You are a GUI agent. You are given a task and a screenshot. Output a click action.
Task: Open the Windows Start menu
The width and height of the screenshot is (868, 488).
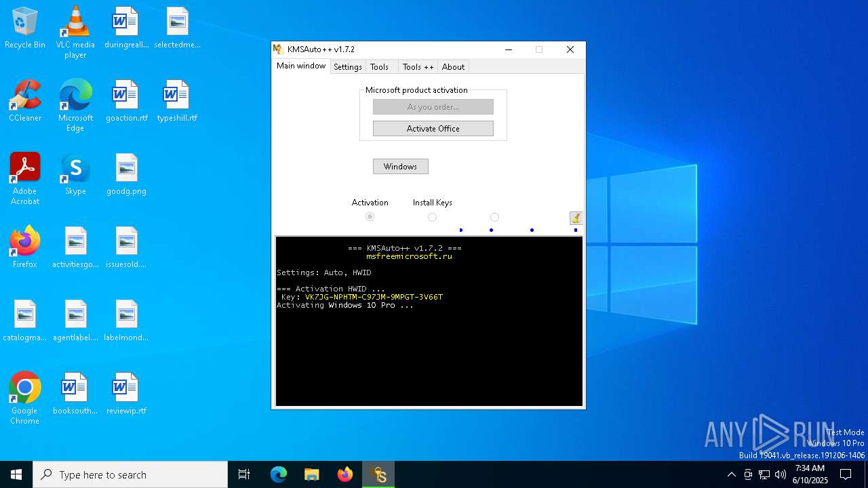pyautogui.click(x=16, y=474)
